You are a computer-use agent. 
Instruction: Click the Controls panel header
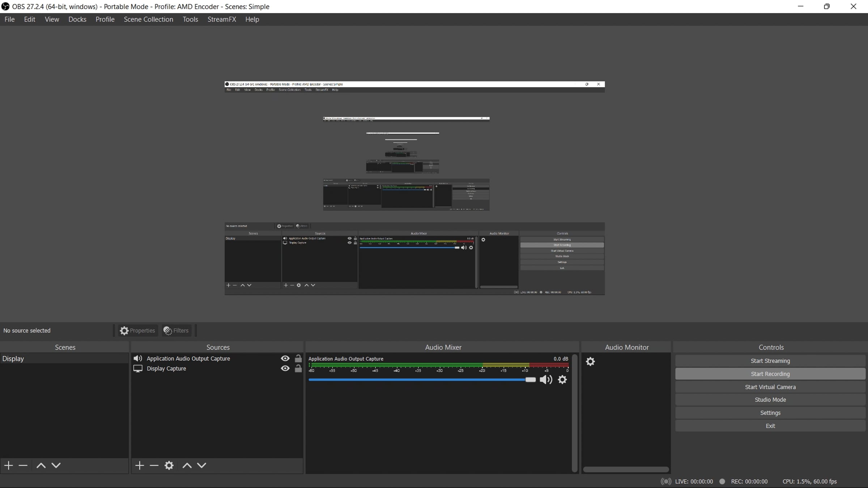pyautogui.click(x=771, y=347)
